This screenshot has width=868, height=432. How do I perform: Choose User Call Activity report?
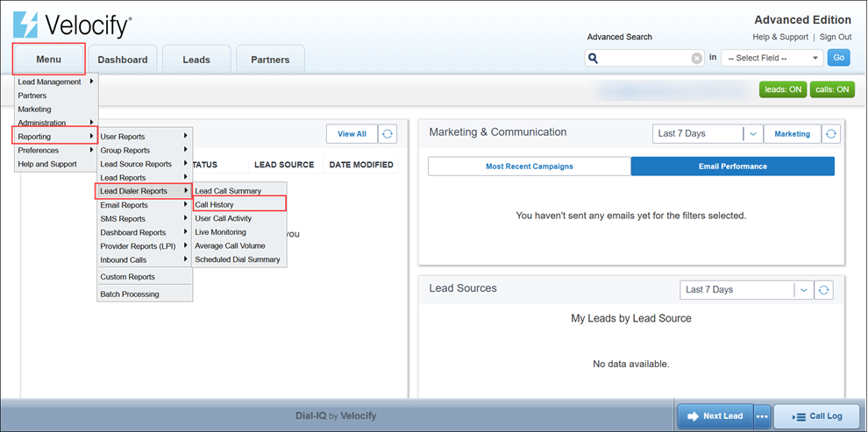(x=239, y=218)
